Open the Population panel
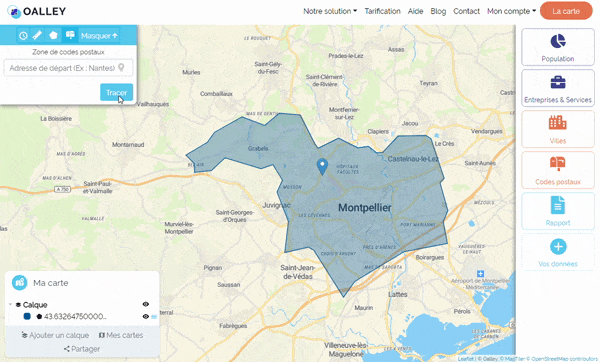 pyautogui.click(x=558, y=47)
